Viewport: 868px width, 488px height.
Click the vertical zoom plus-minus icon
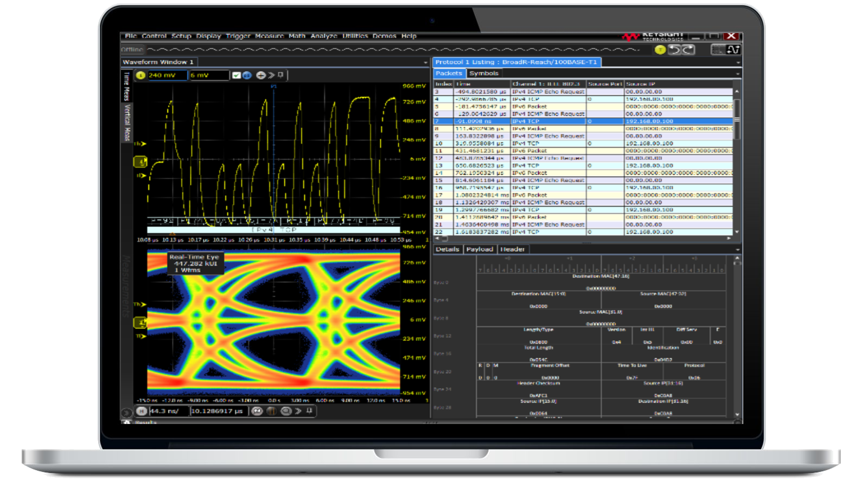tap(261, 75)
